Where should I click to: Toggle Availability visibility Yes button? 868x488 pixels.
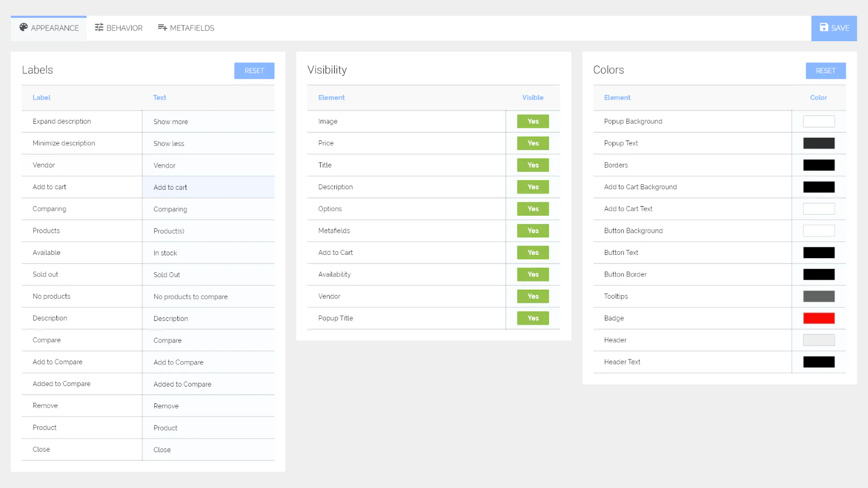(533, 274)
